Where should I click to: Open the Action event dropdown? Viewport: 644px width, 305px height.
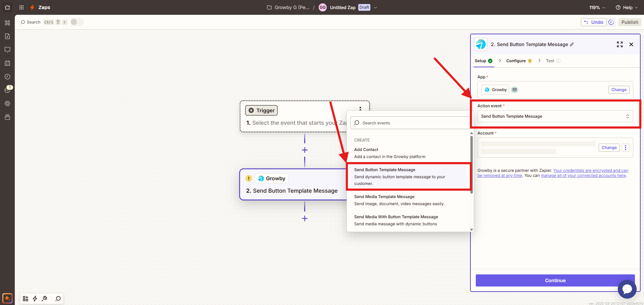(555, 116)
